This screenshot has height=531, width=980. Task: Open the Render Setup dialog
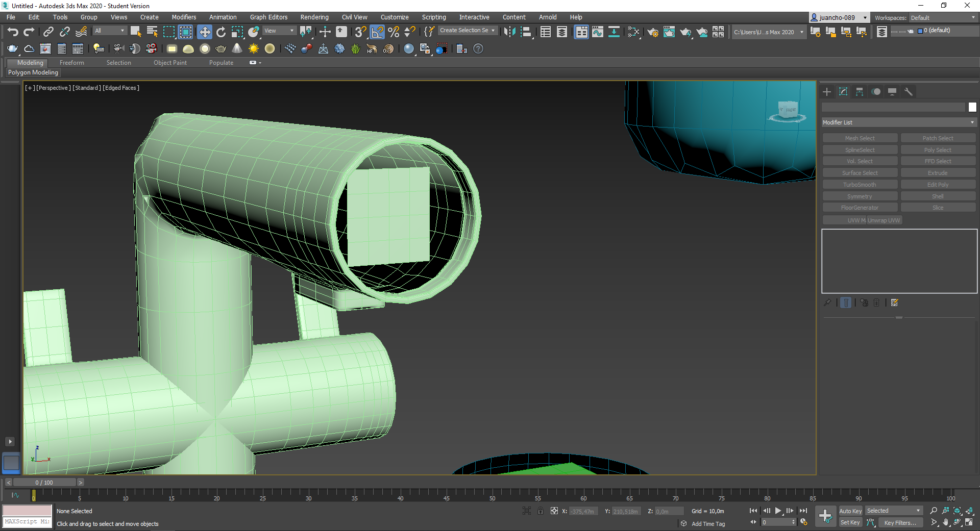[653, 32]
